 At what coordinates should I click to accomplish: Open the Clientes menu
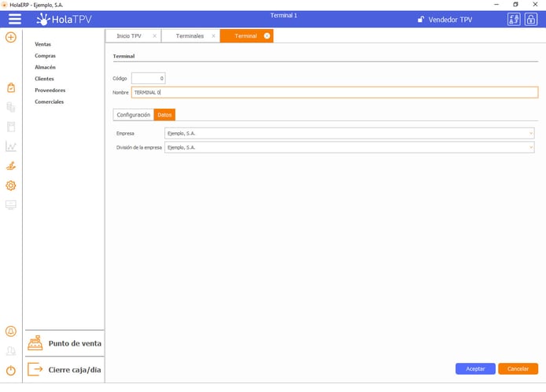44,79
